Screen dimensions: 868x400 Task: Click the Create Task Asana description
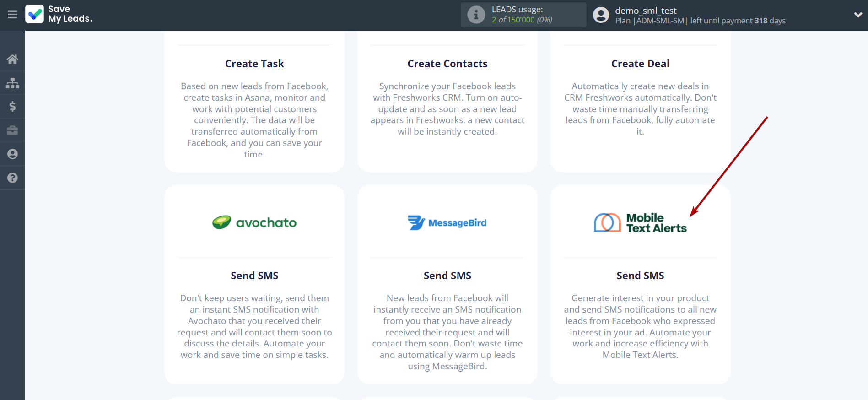(254, 120)
